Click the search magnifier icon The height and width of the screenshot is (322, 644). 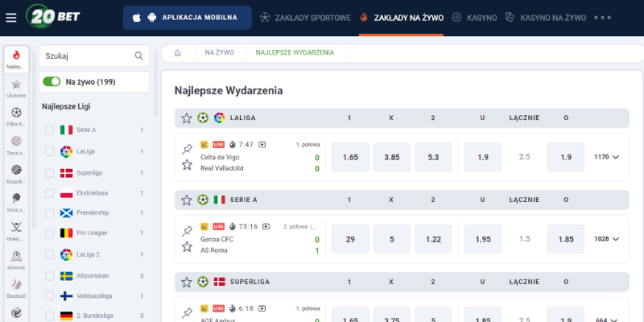pyautogui.click(x=138, y=56)
